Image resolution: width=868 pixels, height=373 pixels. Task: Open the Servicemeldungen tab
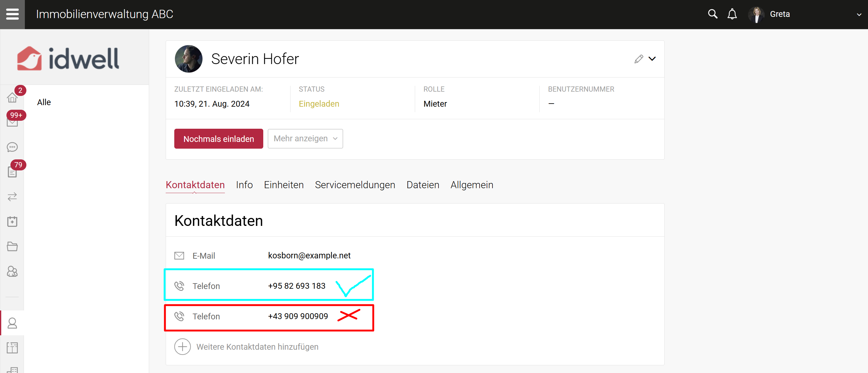(x=355, y=185)
